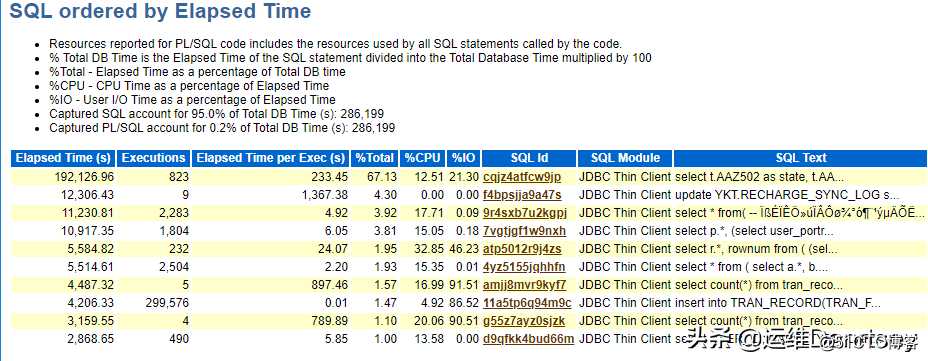Click the '%IO - User I/O Time' bullet
928x361 pixels.
pyautogui.click(x=192, y=99)
